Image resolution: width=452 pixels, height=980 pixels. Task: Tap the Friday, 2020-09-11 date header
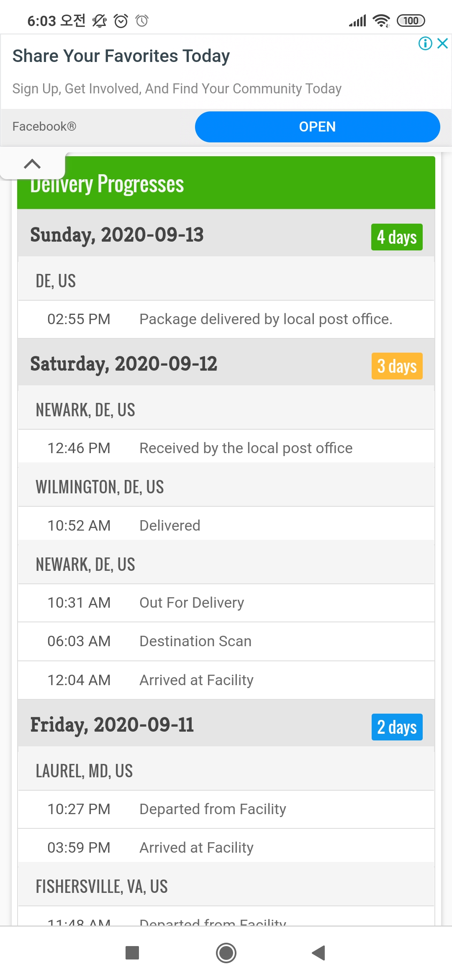pos(112,725)
